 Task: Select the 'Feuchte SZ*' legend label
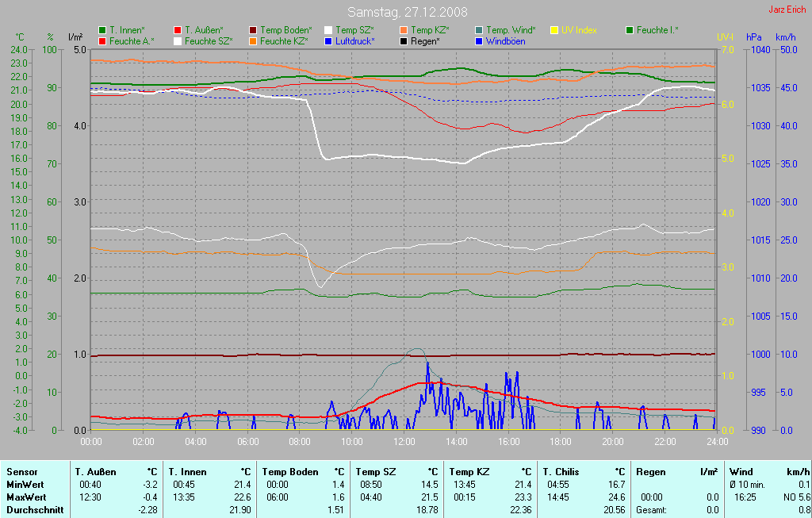(209, 41)
